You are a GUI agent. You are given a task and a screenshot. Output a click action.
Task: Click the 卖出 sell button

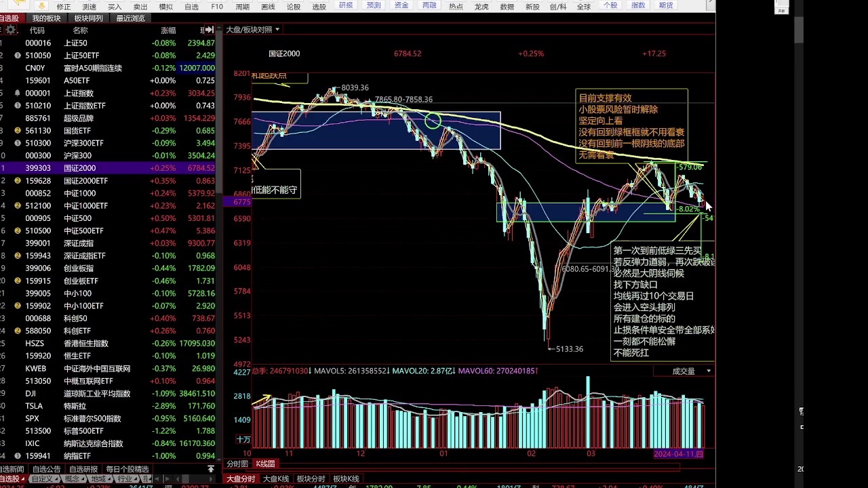point(140,7)
